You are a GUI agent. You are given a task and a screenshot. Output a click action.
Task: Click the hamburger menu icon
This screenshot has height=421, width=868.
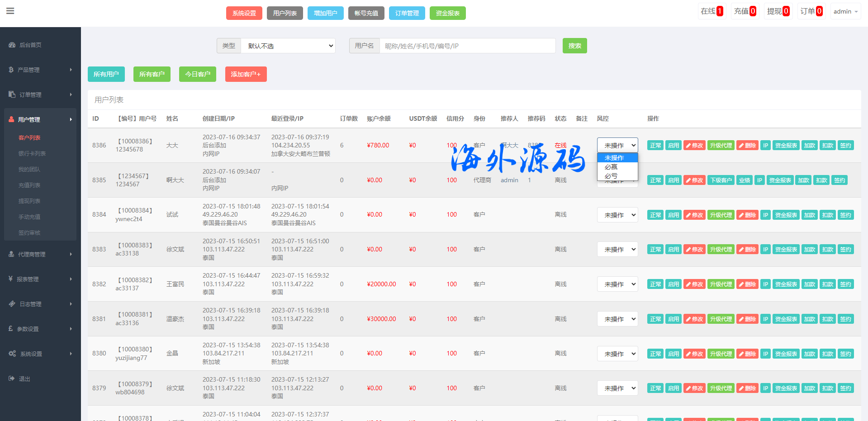tap(10, 11)
